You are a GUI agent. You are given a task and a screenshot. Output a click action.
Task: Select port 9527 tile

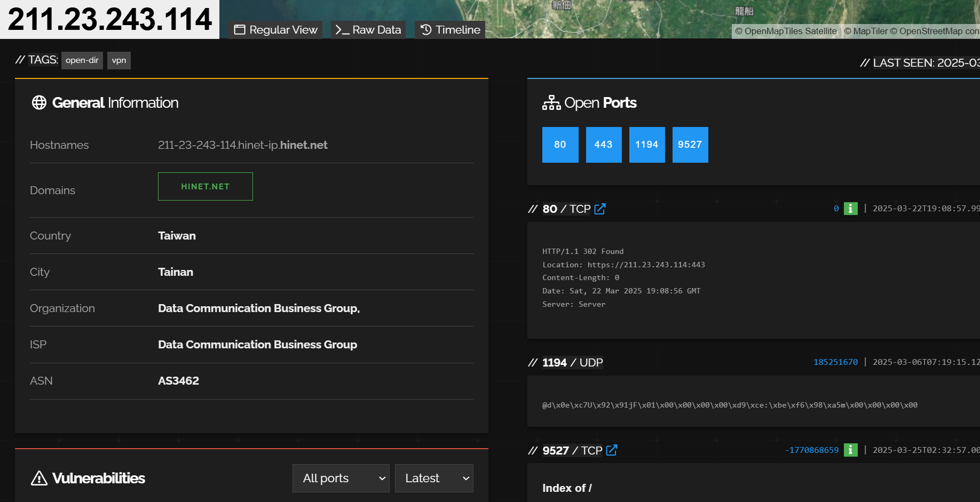(x=690, y=145)
